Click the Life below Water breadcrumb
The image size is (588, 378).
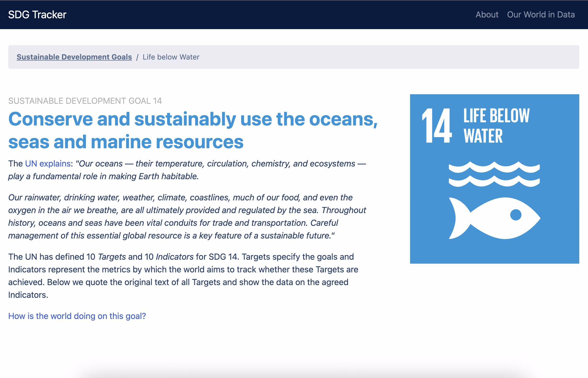[171, 57]
